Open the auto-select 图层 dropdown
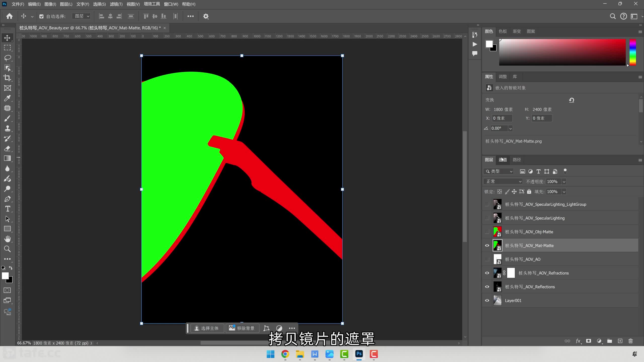This screenshot has width=644, height=362. tap(82, 16)
